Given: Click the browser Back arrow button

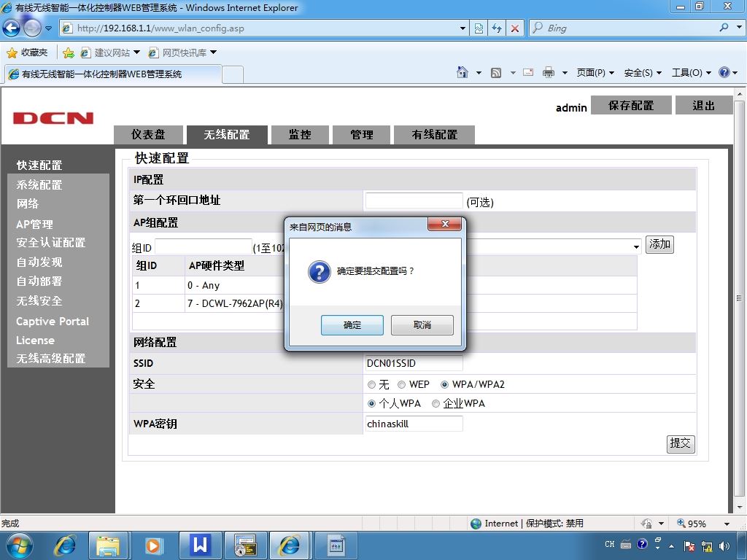Looking at the screenshot, I should pos(11,28).
